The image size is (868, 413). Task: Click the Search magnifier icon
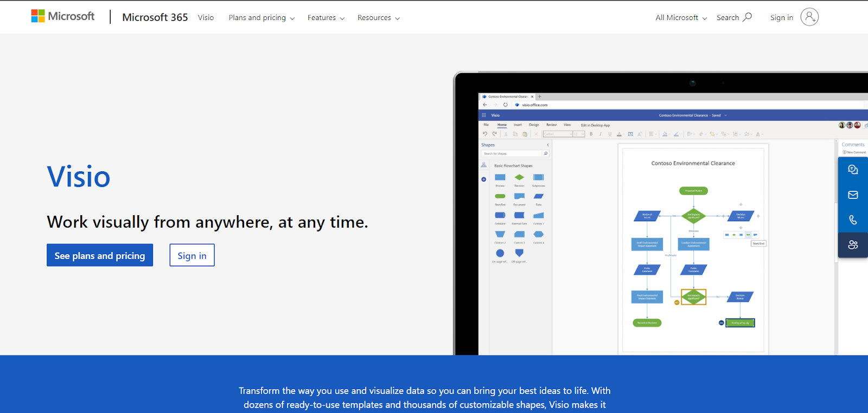(748, 17)
